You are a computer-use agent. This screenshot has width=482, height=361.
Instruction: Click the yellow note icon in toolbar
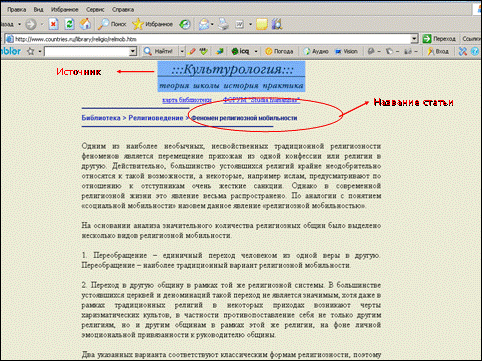pyautogui.click(x=262, y=24)
